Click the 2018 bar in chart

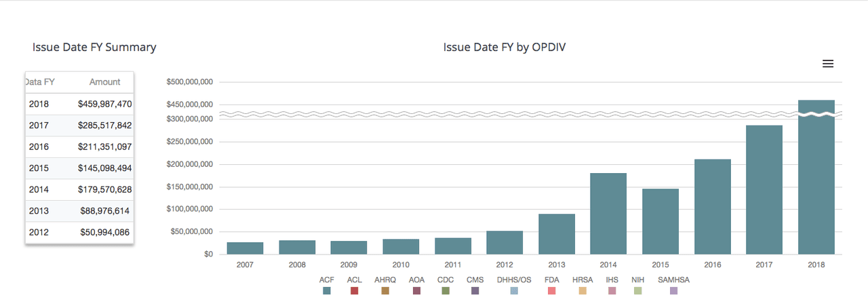coord(816,183)
